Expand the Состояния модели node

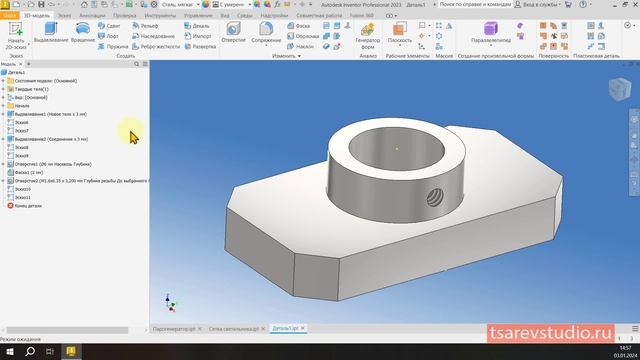pos(3,81)
